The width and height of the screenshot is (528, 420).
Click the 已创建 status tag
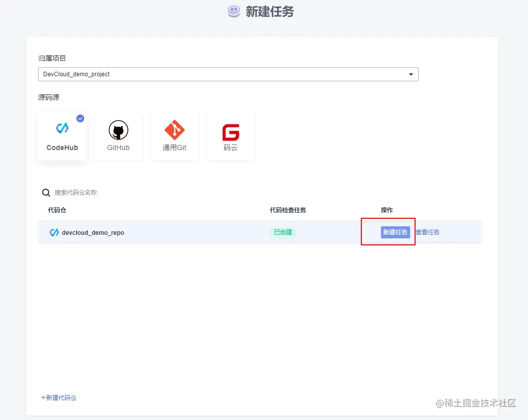pyautogui.click(x=283, y=232)
